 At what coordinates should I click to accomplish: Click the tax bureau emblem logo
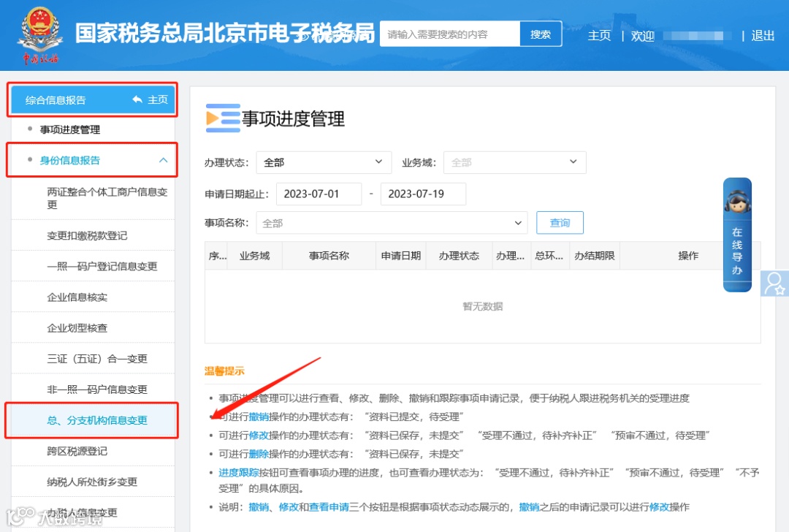pyautogui.click(x=40, y=35)
